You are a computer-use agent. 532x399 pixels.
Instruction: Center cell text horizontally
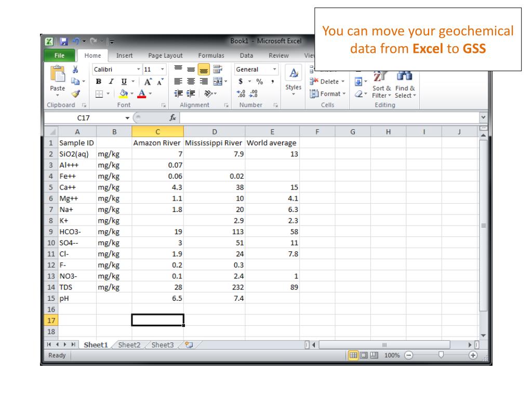pos(191,82)
